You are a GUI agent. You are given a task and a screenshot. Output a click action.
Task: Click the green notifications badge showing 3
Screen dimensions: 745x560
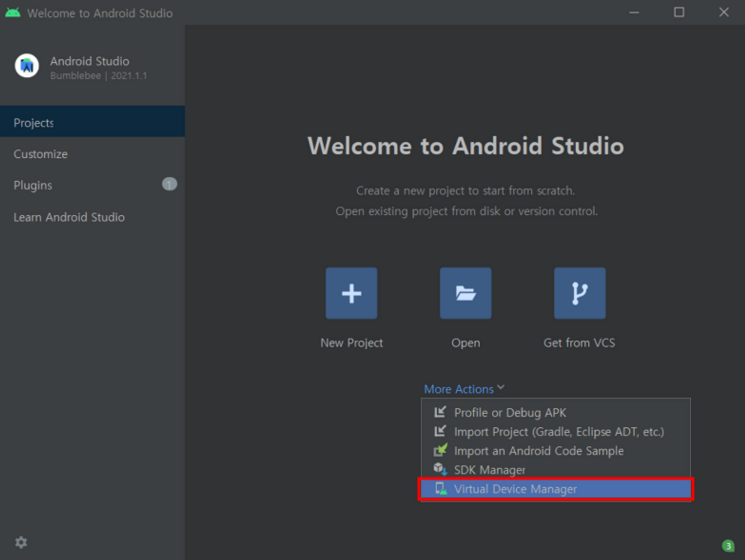pyautogui.click(x=728, y=545)
